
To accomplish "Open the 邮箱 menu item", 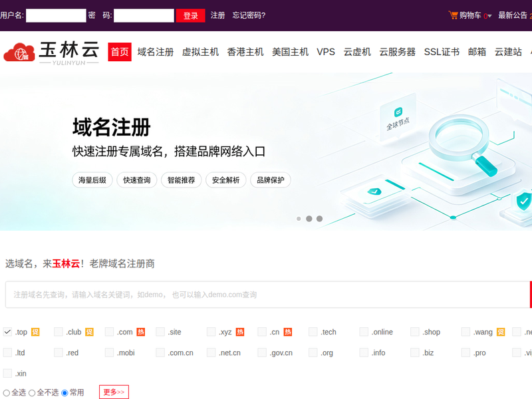I will pyautogui.click(x=477, y=52).
